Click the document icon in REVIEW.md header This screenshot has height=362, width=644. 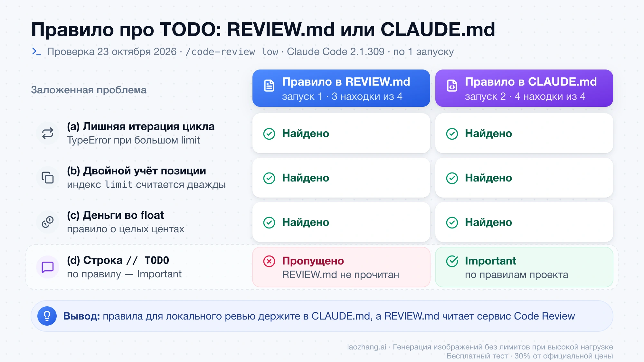269,86
